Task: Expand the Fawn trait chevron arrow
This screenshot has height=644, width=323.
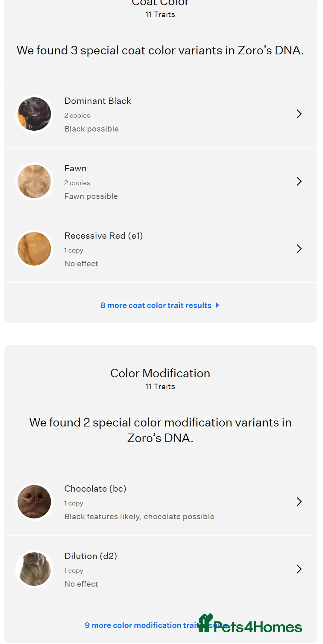Action: point(299,181)
